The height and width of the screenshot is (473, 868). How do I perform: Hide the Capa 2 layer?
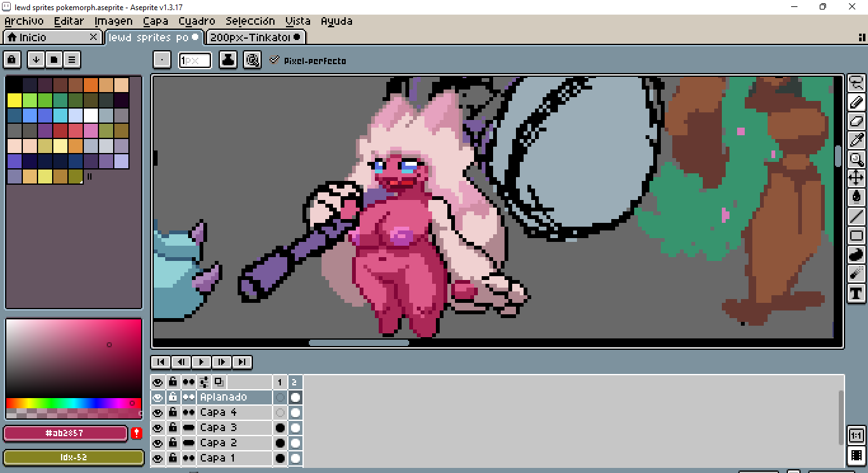click(158, 443)
